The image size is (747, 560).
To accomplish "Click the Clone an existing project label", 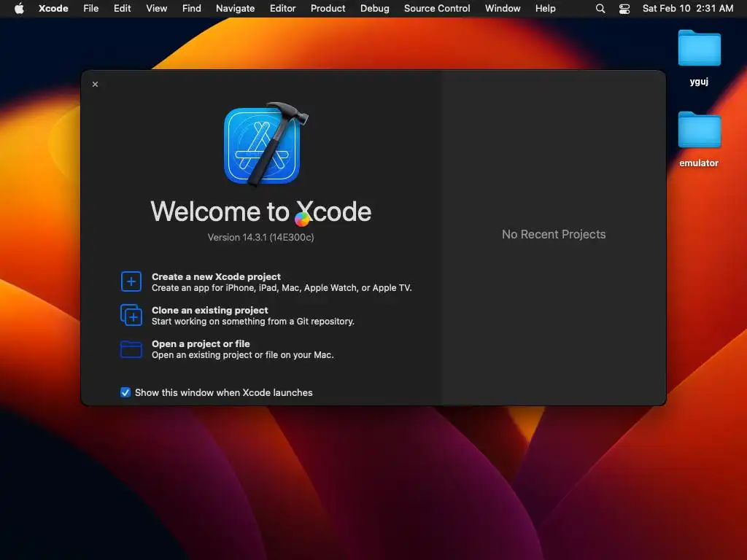I will coord(209,310).
